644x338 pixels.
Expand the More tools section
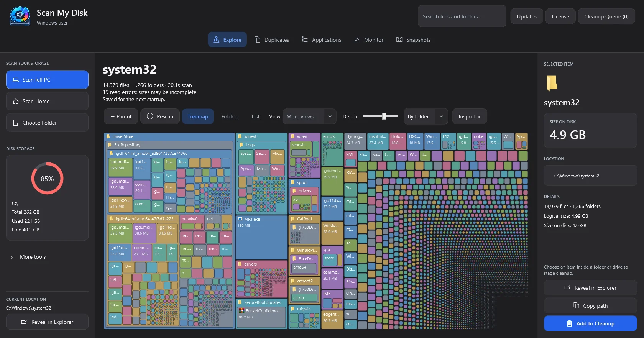pos(29,257)
